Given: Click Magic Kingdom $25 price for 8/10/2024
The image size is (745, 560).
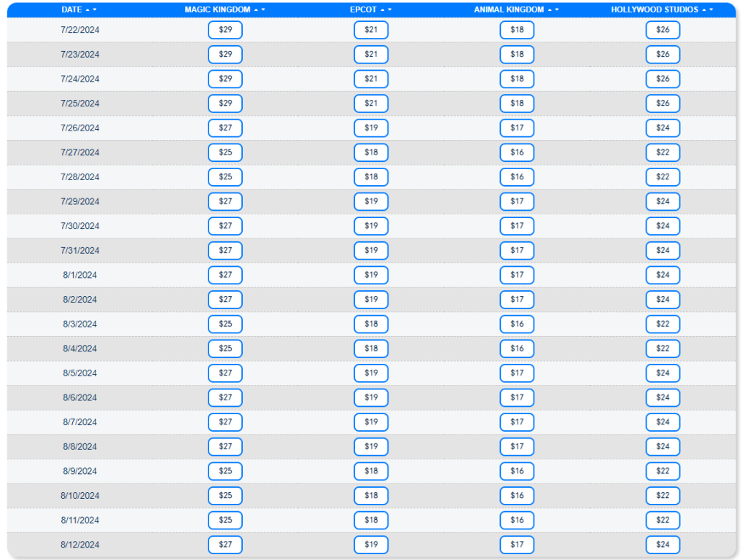Looking at the screenshot, I should [225, 496].
